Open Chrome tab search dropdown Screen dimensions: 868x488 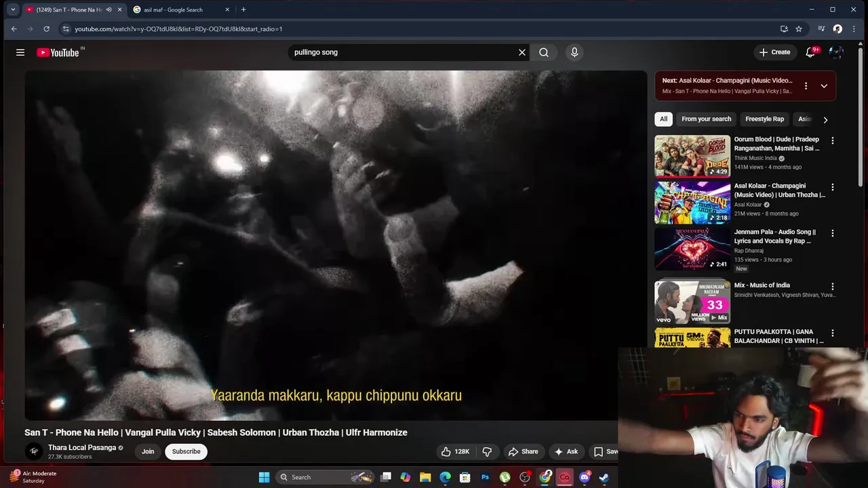13,9
